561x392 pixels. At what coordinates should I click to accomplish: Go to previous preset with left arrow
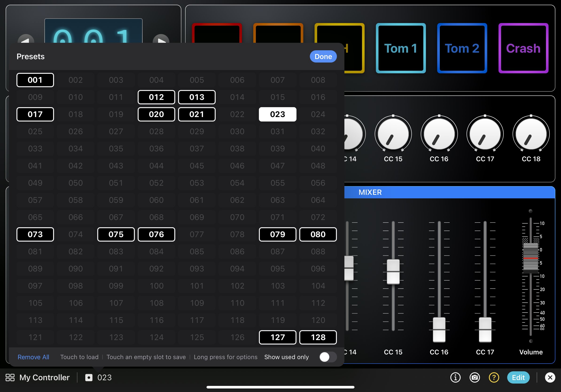pyautogui.click(x=26, y=38)
